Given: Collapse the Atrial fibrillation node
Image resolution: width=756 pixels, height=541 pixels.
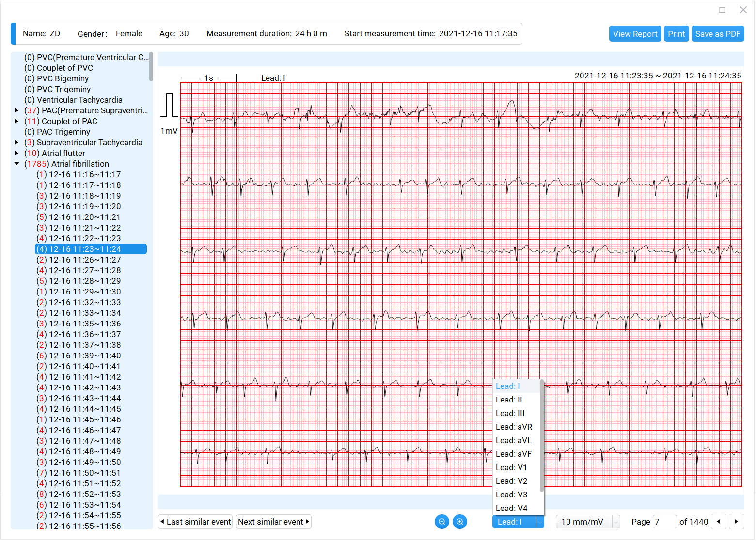Looking at the screenshot, I should 17,164.
